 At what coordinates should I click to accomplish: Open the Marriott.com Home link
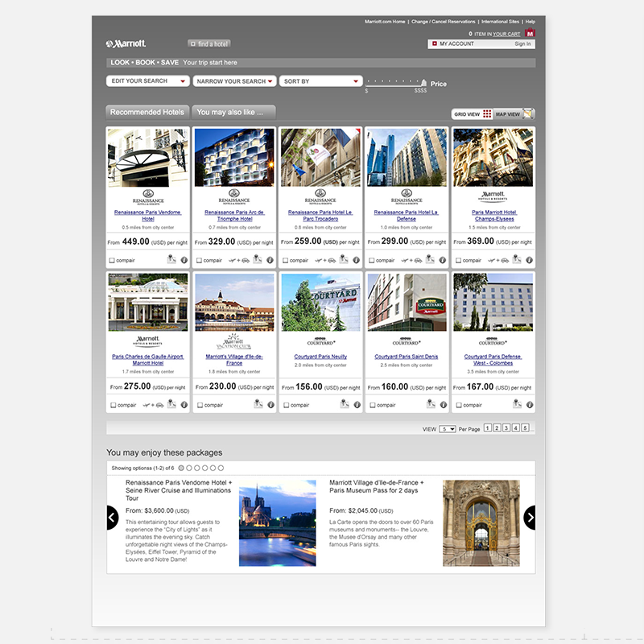point(385,22)
